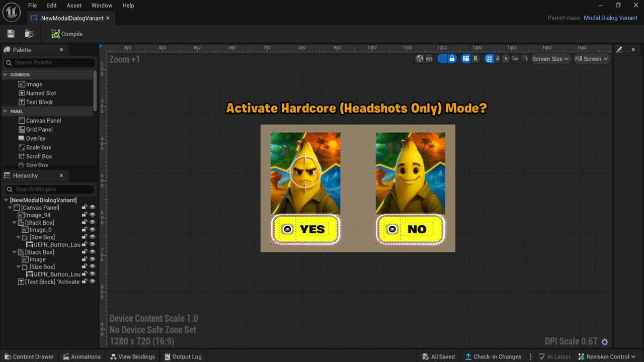644x362 pixels.
Task: Close the Hierarchy panel
Action: tap(61, 175)
